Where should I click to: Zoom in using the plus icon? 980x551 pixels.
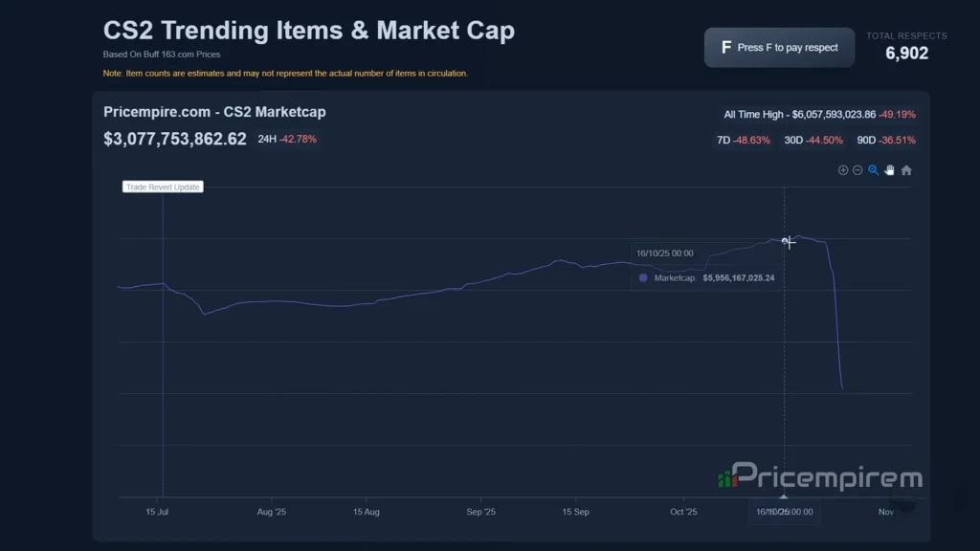pyautogui.click(x=843, y=170)
